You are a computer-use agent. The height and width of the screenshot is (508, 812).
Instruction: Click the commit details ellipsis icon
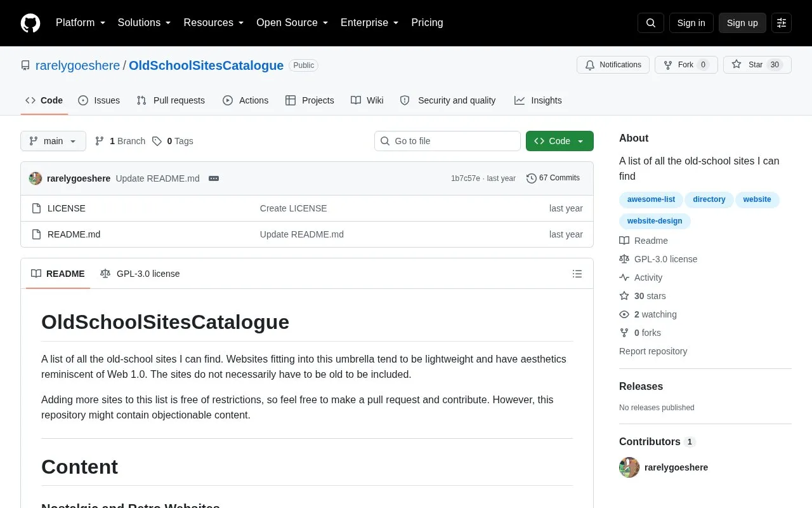214,178
